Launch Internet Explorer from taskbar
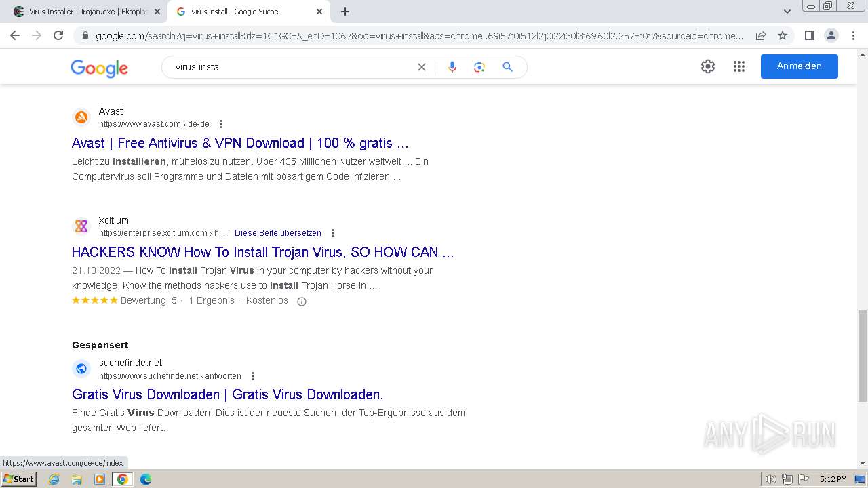 (54, 479)
